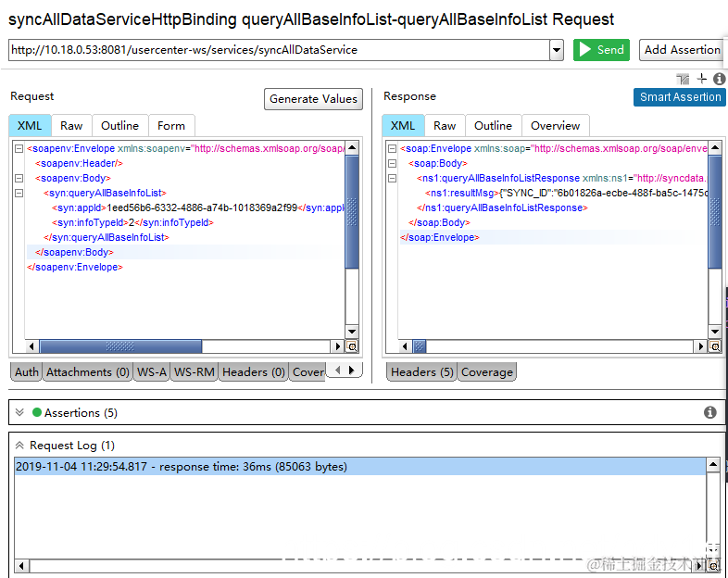Click the response editor scroll-down arrow
This screenshot has height=578, width=728.
tap(715, 332)
